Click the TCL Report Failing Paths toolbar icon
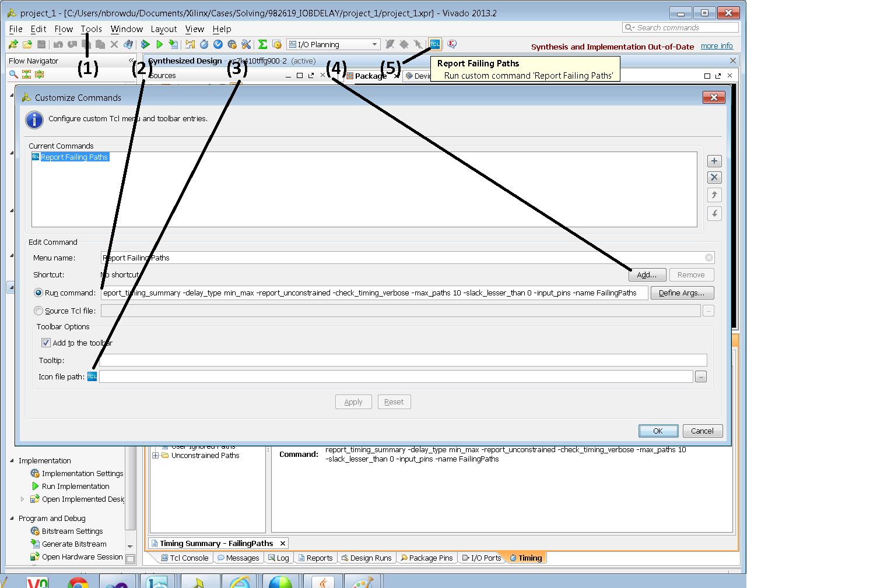Screen dimensions: 877x588 click(435, 44)
